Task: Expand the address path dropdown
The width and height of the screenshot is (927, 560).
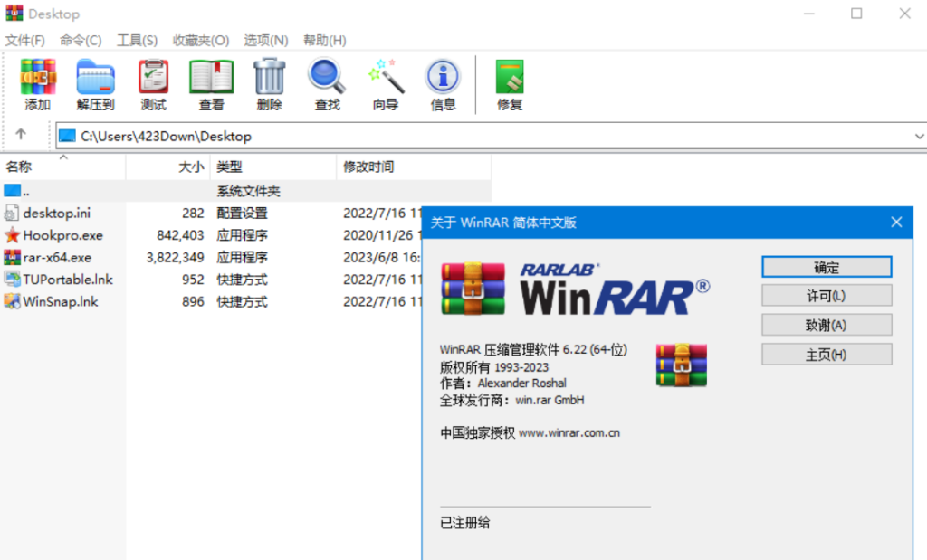Action: pyautogui.click(x=919, y=137)
